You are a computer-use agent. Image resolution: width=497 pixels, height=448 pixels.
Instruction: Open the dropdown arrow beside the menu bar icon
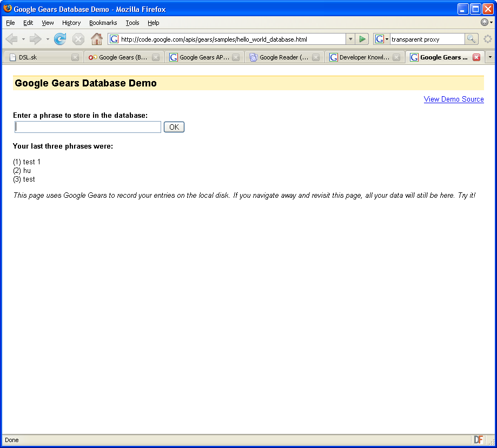tap(491, 23)
